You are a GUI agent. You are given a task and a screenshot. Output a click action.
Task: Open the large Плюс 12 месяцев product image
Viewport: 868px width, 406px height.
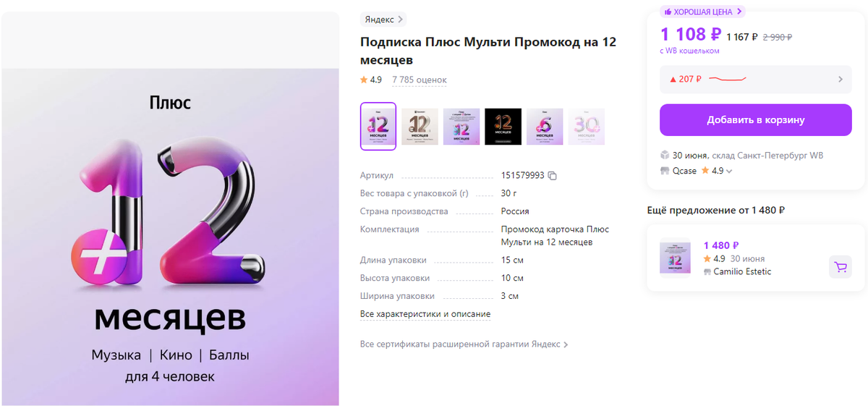click(x=169, y=237)
